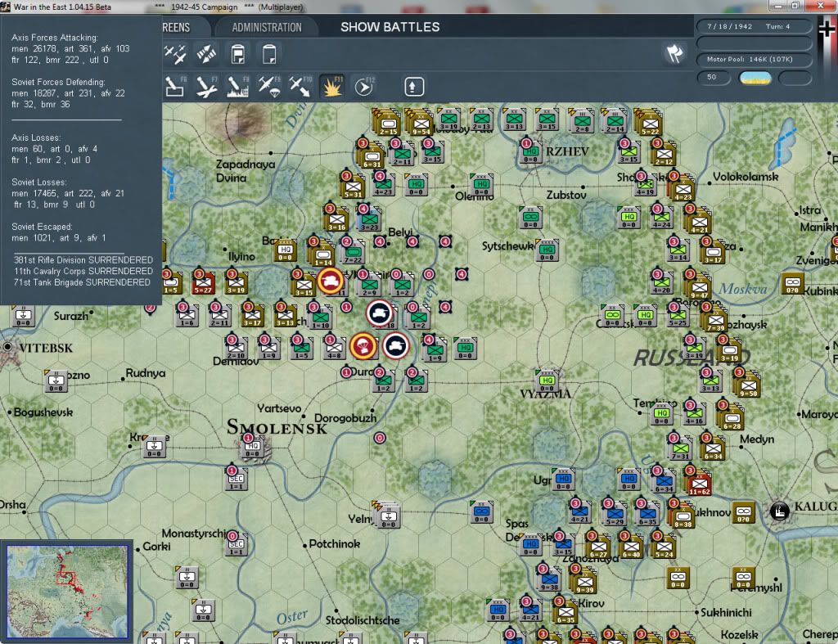Viewport: 838px width, 644px height.
Task: Click the red parachute battle marker
Action: (x=363, y=346)
